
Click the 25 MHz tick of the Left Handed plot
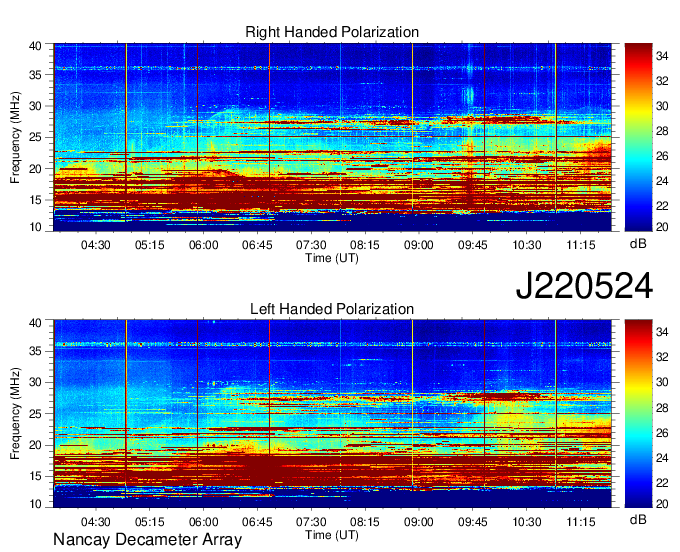click(x=35, y=414)
